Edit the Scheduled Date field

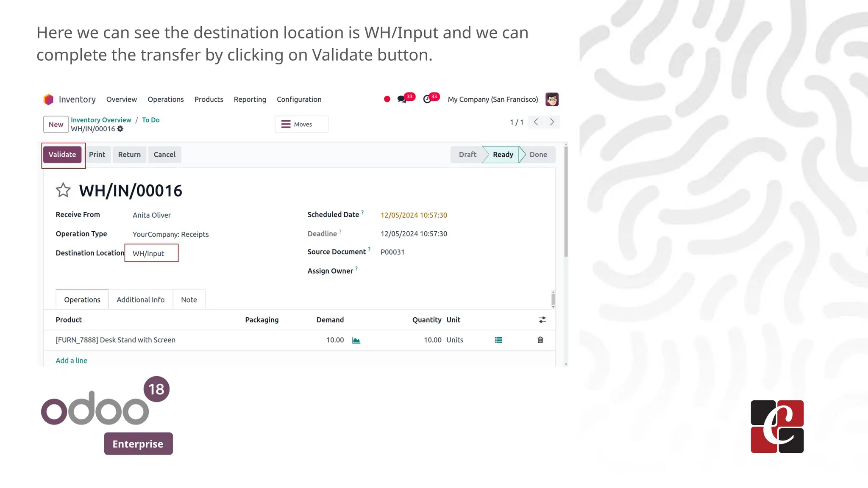pos(414,215)
